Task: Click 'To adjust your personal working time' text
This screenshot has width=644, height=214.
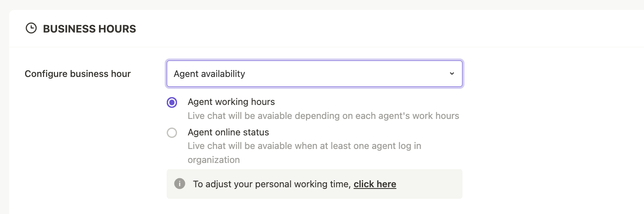Action: click(x=272, y=184)
